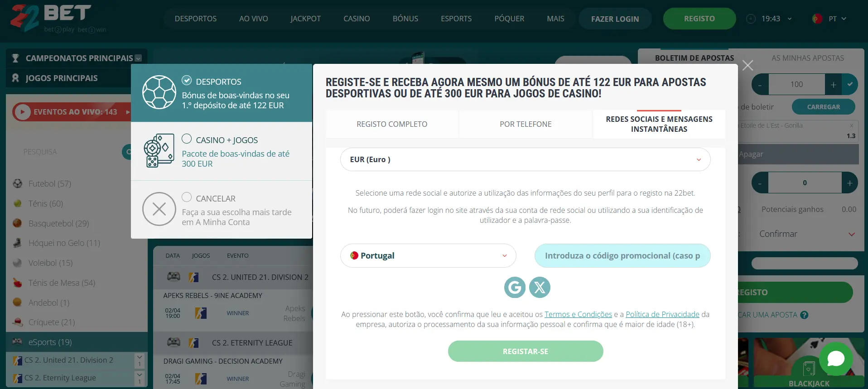Viewport: 868px width, 389px height.
Task: Click the X (Twitter) sign-up icon
Action: tap(540, 287)
